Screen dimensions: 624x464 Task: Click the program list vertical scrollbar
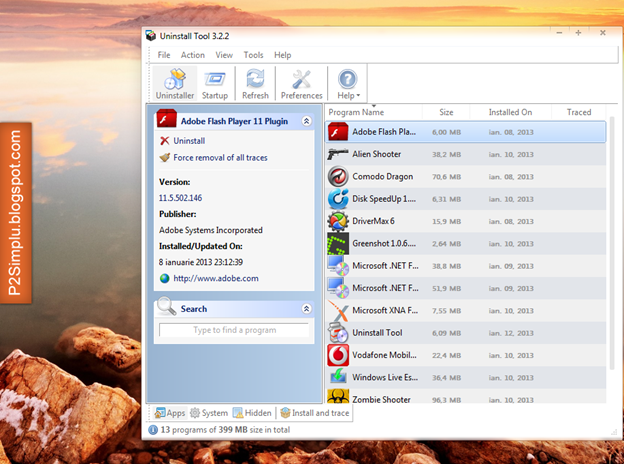tap(612, 244)
